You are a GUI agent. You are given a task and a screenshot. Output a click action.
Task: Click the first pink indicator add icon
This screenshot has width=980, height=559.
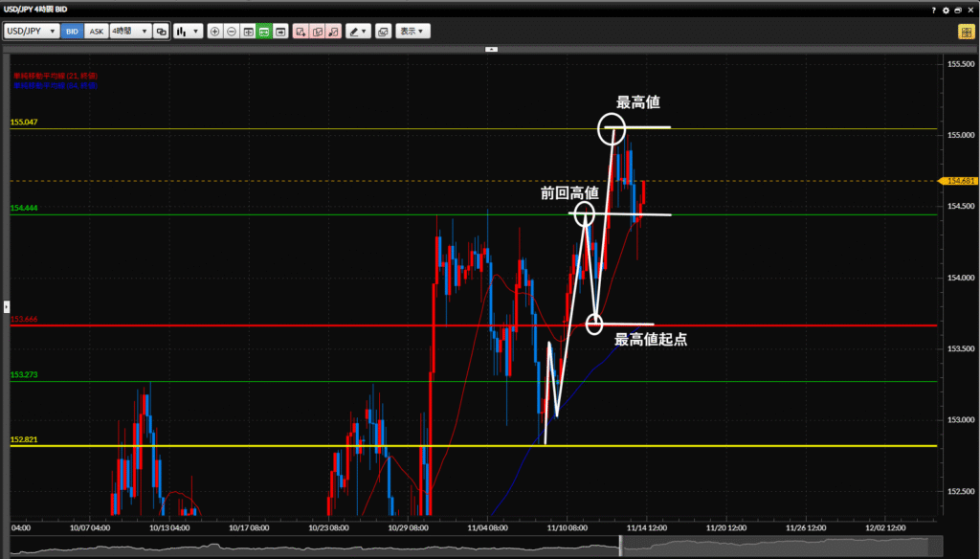301,31
